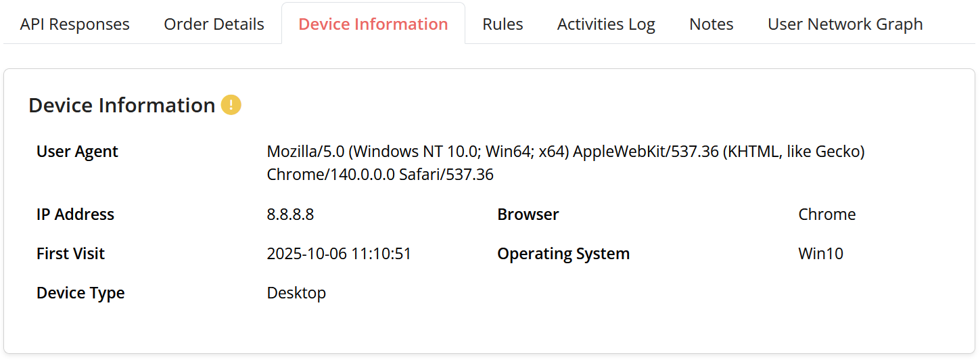Click the Win10 operating system value

[820, 254]
